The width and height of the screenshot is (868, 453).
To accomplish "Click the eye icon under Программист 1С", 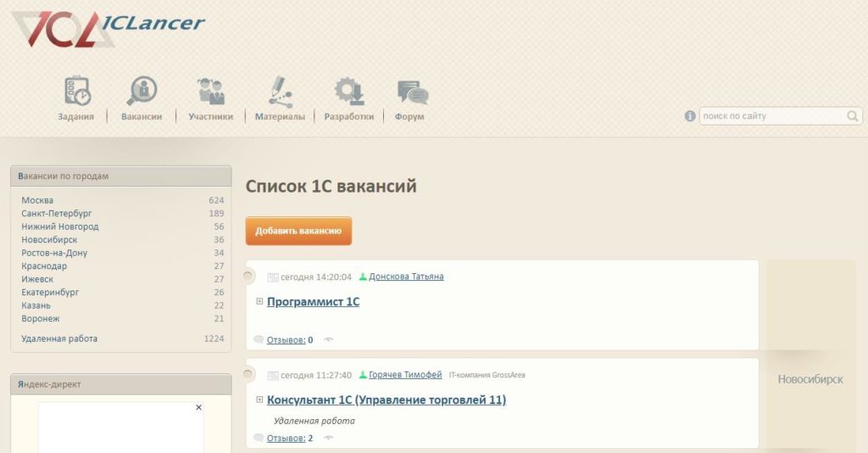I will tap(328, 339).
